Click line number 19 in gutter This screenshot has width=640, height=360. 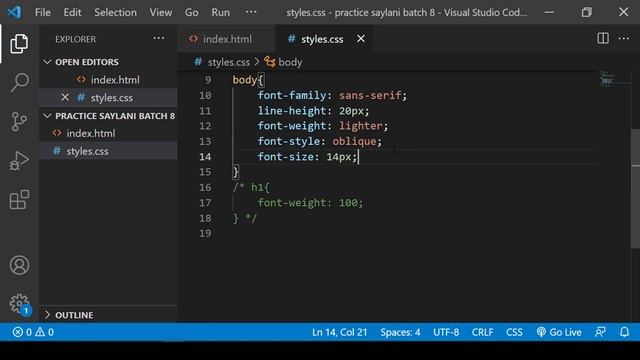point(205,233)
